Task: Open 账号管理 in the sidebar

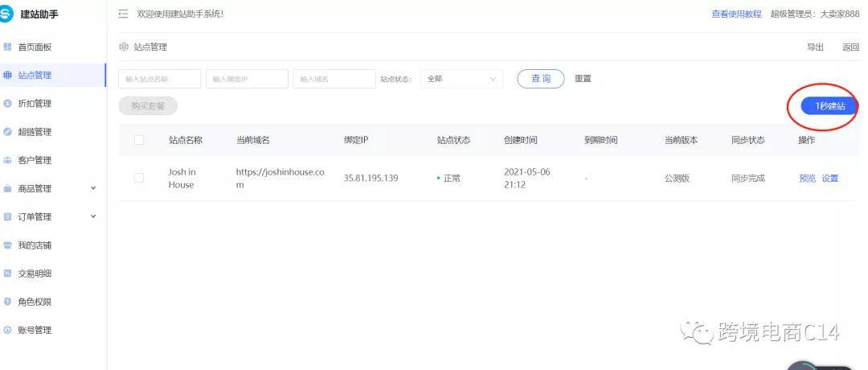Action: tap(35, 331)
